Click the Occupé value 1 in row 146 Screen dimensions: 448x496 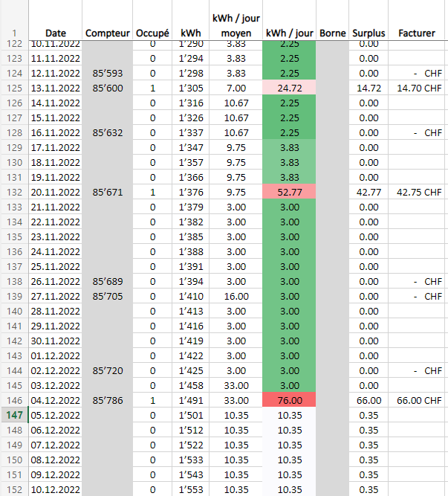(152, 400)
